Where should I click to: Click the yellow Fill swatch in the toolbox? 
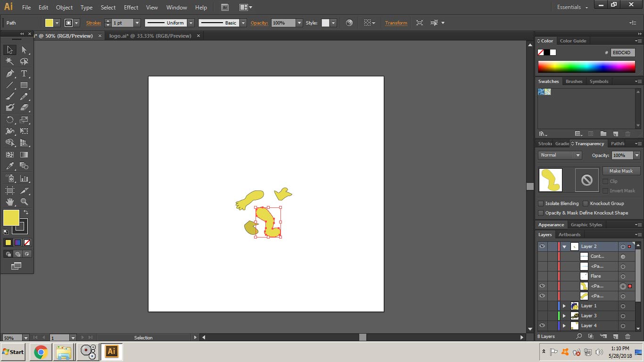tap(11, 218)
